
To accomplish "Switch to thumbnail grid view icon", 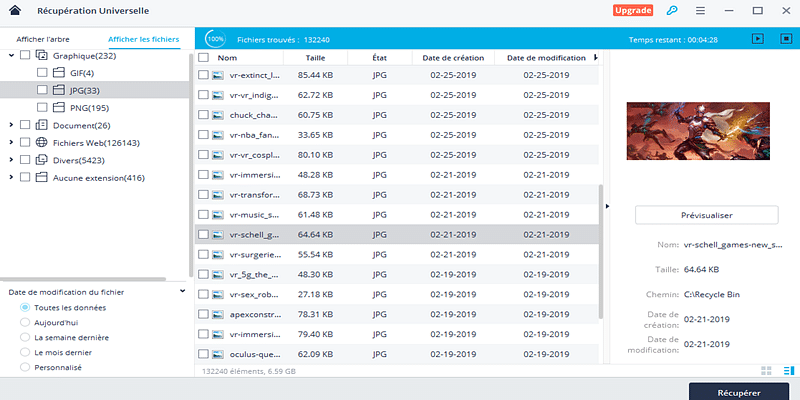I will pyautogui.click(x=766, y=371).
